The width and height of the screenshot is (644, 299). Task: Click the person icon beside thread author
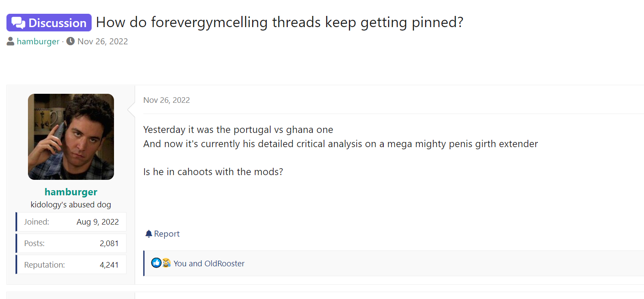pyautogui.click(x=11, y=42)
